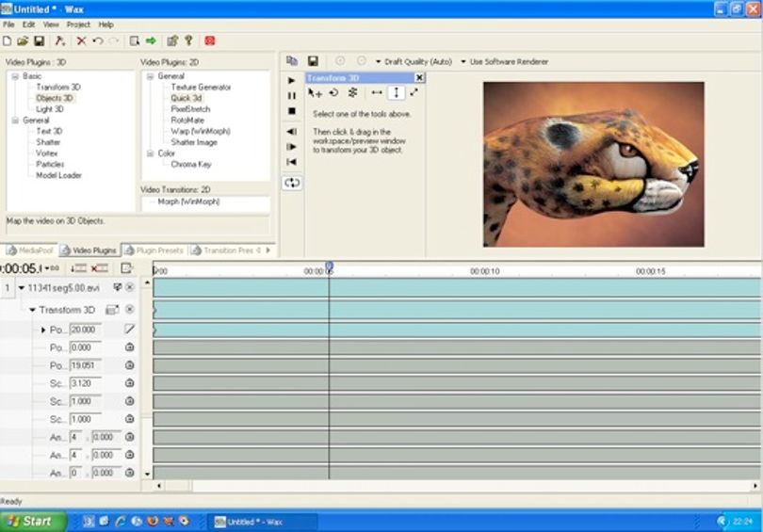Toggle keyframe stopwatch for the 3.120 scale row
The image size is (763, 532).
(x=129, y=383)
